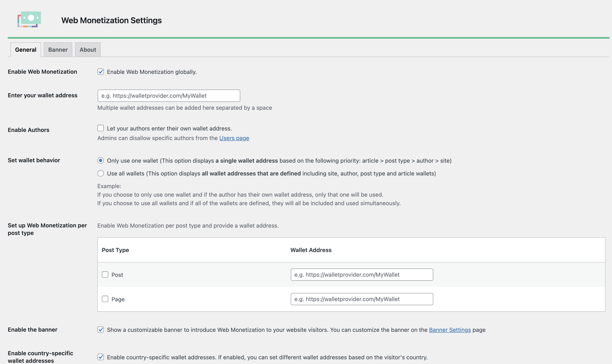612x364 pixels.
Task: Click the Page wallet address field
Action: pos(362,299)
